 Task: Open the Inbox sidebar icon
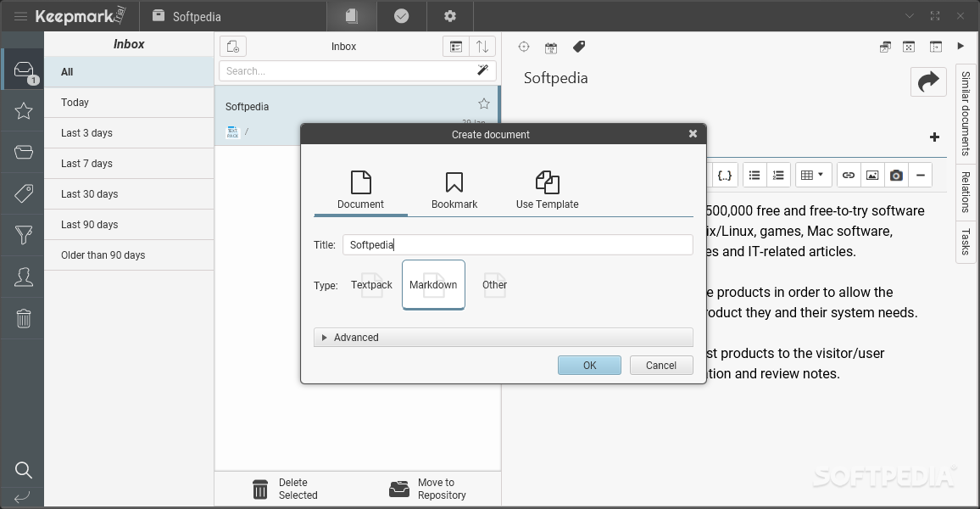coord(23,70)
